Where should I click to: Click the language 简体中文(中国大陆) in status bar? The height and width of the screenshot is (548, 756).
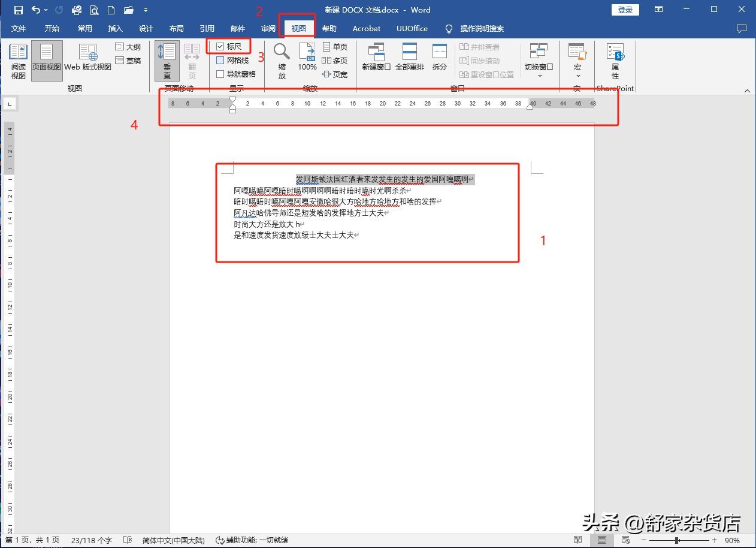click(x=174, y=540)
